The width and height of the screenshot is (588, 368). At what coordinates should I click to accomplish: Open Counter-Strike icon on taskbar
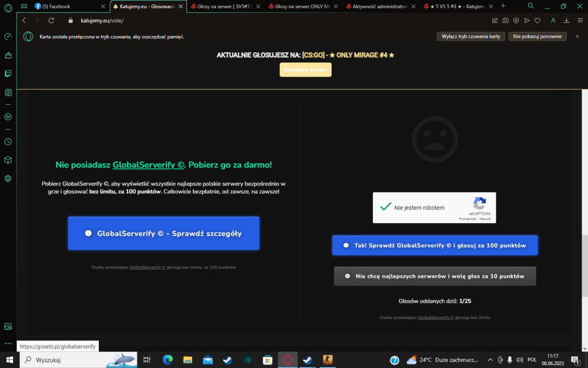point(328,360)
